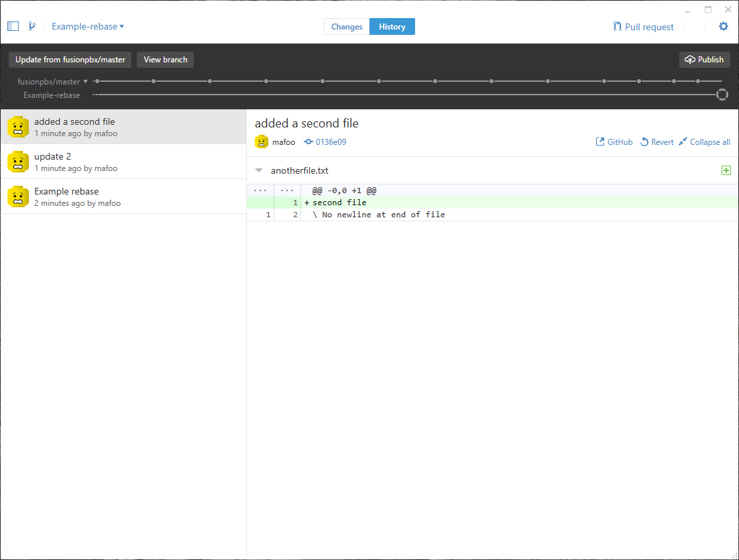Publish the branch

click(704, 60)
